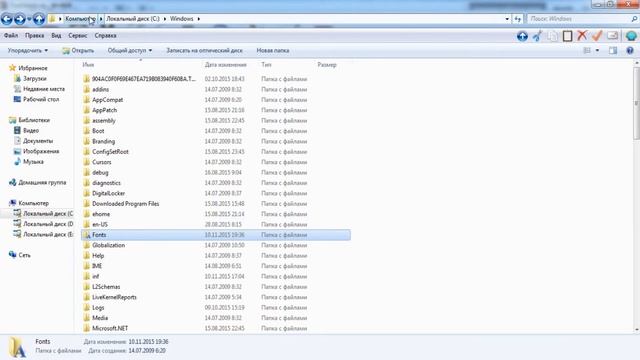
Task: Click the teal globe shell icon
Action: point(631,36)
